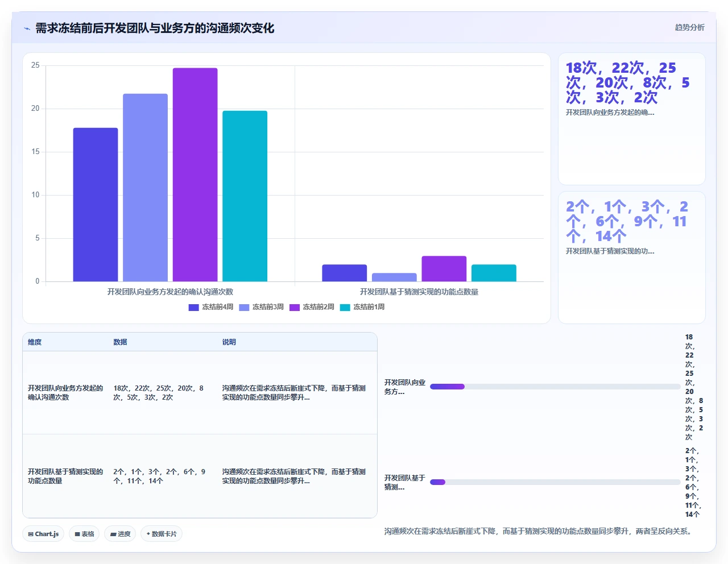Screen dimensions: 728x564
Task: Toggle the 冻结前4周 legend swatch
Action: click(x=193, y=307)
